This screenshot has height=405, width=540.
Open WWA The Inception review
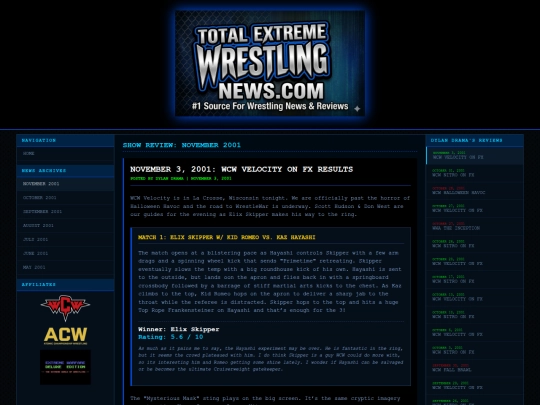(x=475, y=226)
